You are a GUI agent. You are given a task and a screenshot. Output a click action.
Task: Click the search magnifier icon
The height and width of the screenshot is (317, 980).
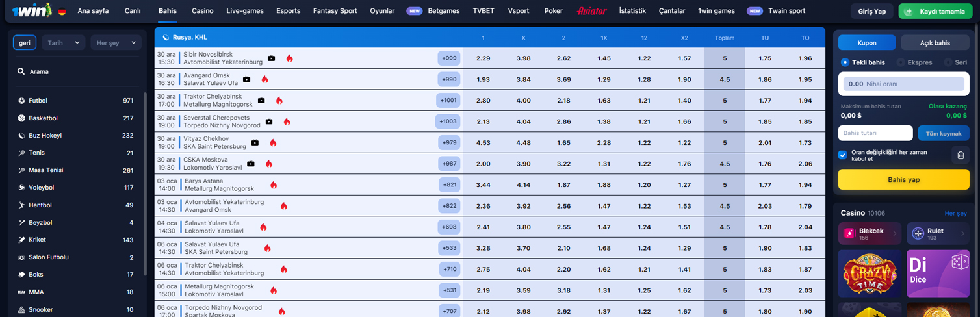click(21, 71)
